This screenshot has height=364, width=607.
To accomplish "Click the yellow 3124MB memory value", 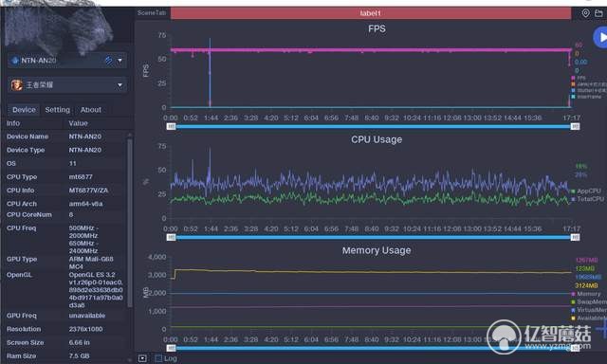I will (x=586, y=285).
